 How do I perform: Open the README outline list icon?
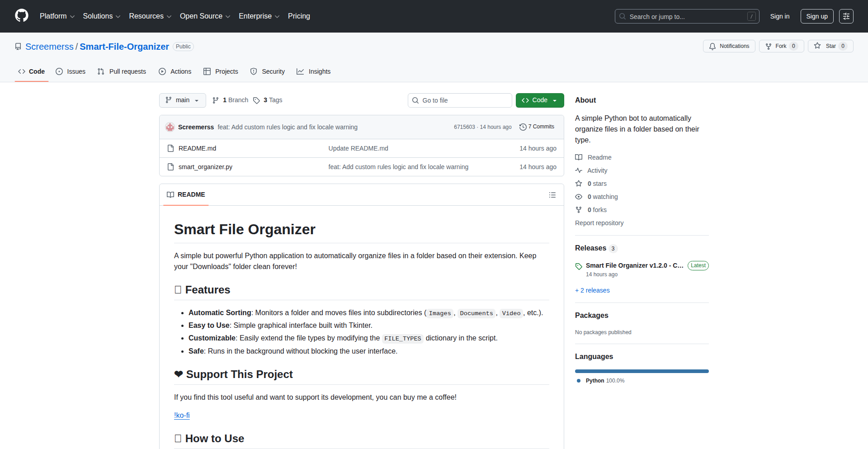[552, 195]
